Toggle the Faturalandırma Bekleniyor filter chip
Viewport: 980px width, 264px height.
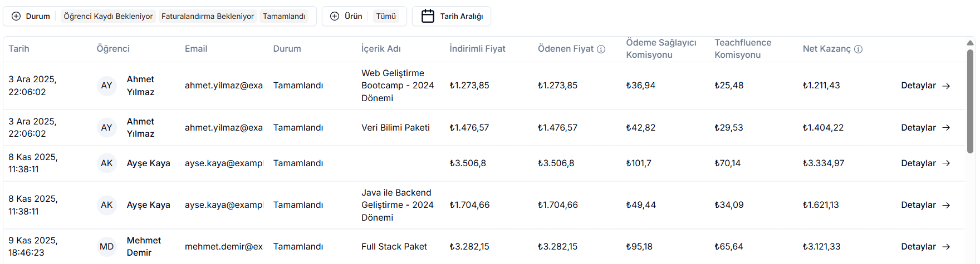pyautogui.click(x=207, y=16)
